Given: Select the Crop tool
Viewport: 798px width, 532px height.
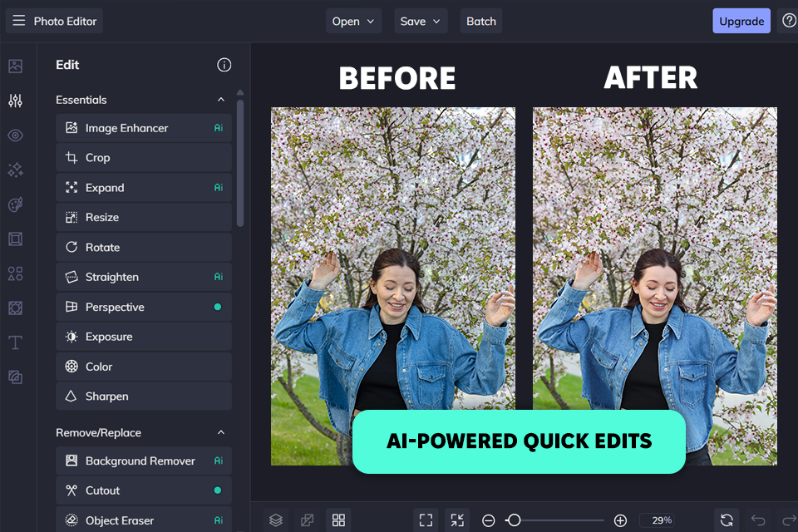Looking at the screenshot, I should click(144, 157).
